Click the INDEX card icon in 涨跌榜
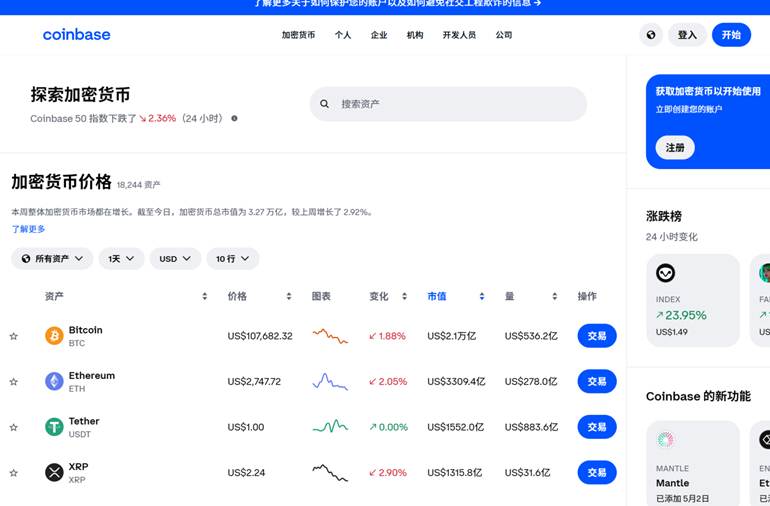 tap(665, 273)
